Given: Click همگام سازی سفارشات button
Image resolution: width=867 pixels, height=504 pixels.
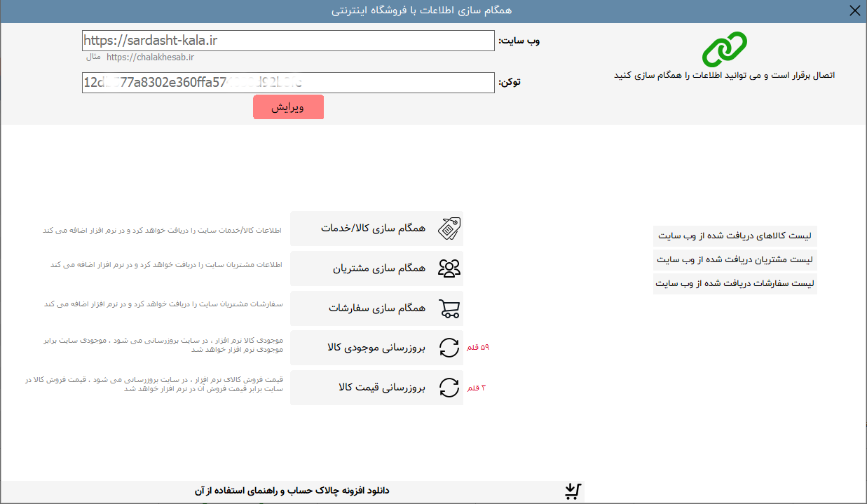Looking at the screenshot, I should (376, 308).
